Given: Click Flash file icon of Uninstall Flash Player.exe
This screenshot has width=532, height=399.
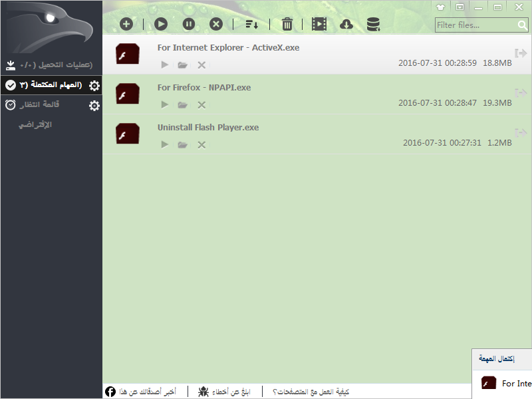Looking at the screenshot, I should (x=128, y=134).
